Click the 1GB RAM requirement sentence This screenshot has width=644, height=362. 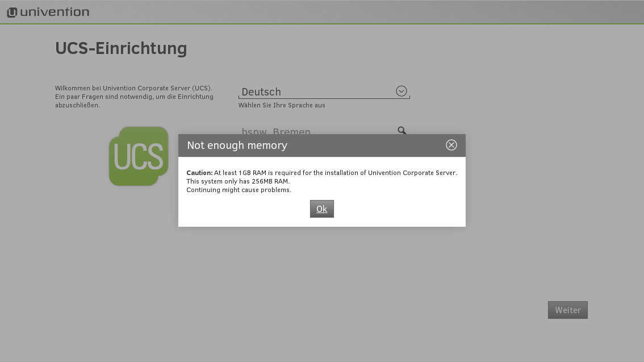[x=335, y=173]
